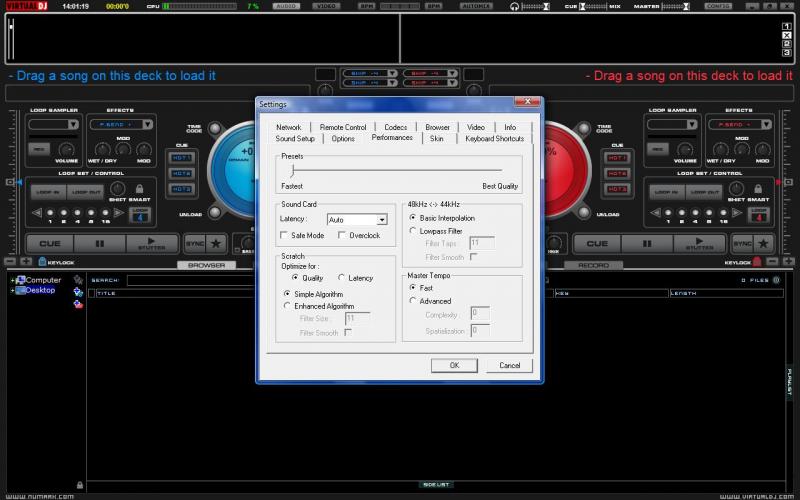
Task: Click left deck loop previous arrow
Action: click(x=37, y=213)
